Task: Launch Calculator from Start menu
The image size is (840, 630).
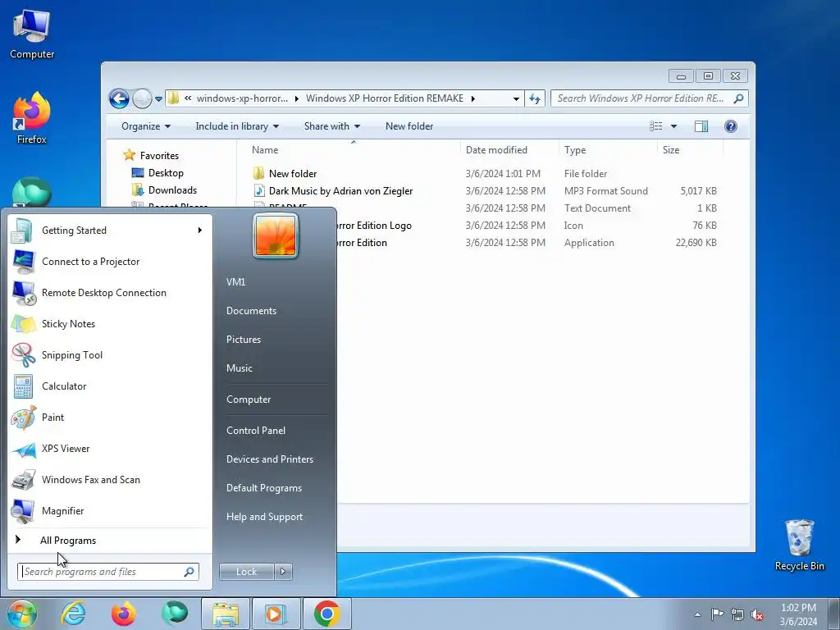Action: (x=110, y=386)
